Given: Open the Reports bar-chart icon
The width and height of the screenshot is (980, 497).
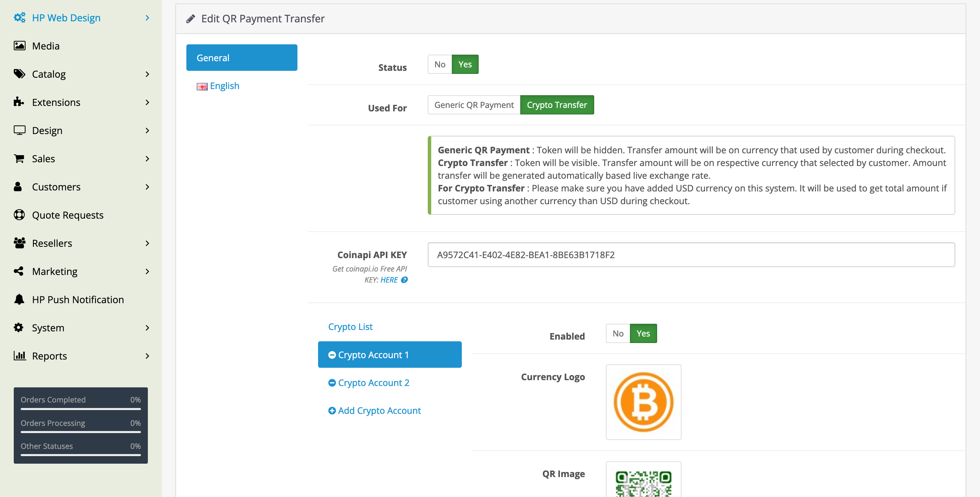Looking at the screenshot, I should 19,355.
